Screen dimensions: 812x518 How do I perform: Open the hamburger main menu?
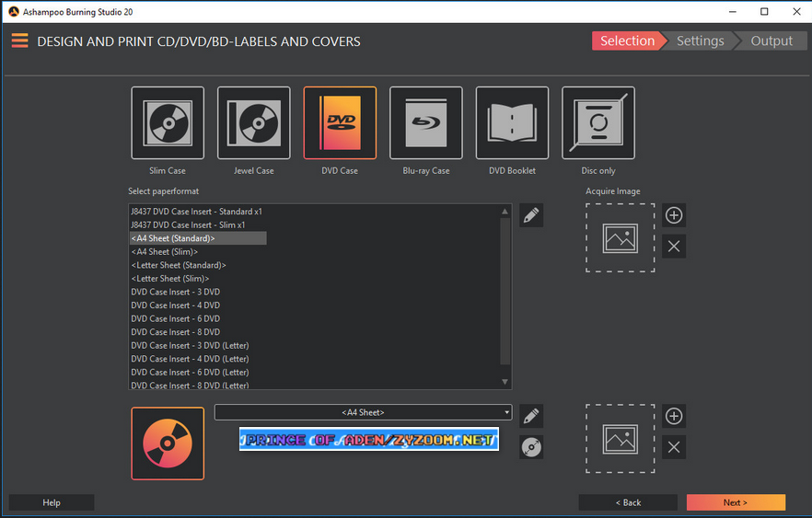[19, 40]
